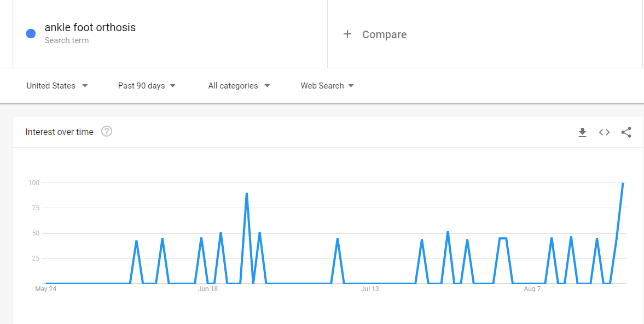Click the tall spike after Jun 18
Screen dimensions: 644x324
247,194
